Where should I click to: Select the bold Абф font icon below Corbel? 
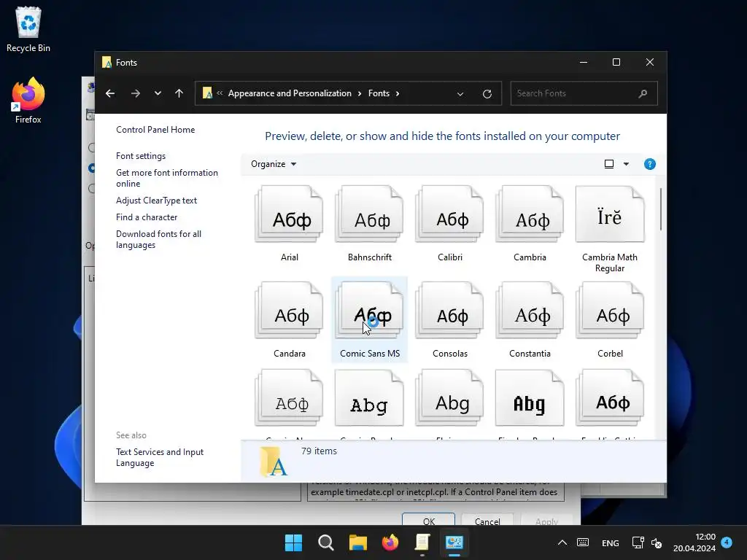[610, 398]
